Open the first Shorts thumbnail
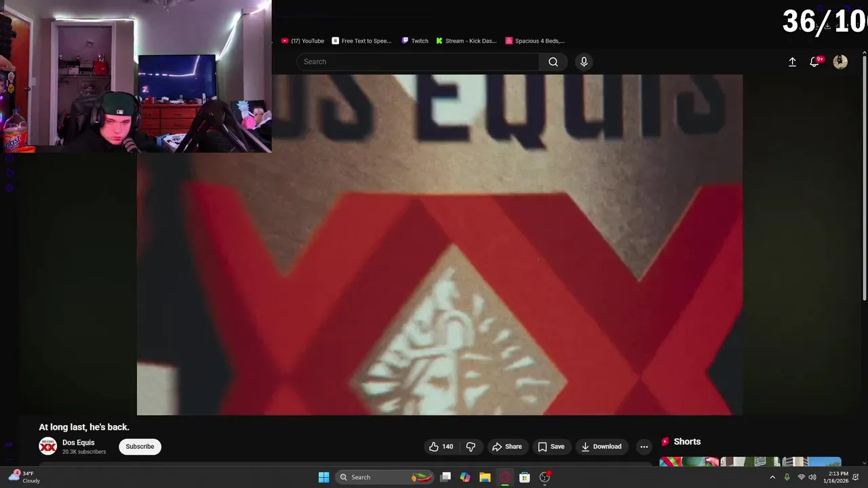This screenshot has height=488, width=868. (689, 462)
